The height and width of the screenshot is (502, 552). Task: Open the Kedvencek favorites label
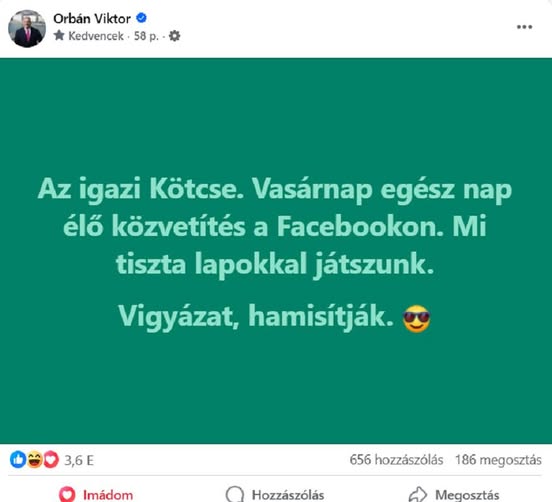(x=96, y=36)
